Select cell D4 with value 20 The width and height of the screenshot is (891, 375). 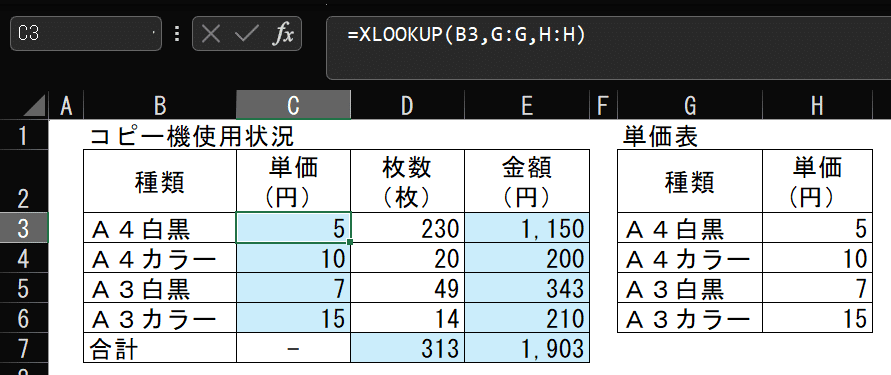point(407,259)
